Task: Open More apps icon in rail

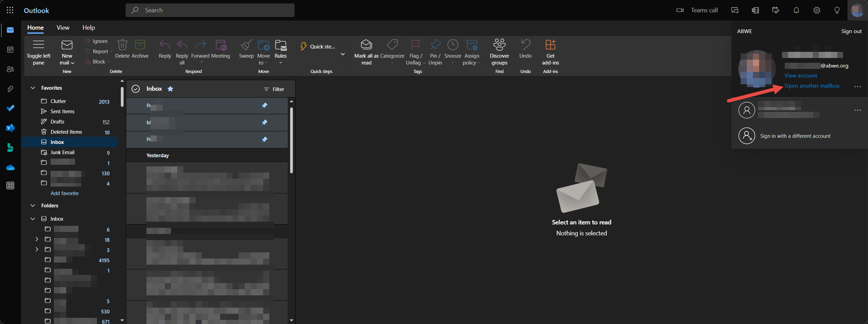Action: point(10,186)
